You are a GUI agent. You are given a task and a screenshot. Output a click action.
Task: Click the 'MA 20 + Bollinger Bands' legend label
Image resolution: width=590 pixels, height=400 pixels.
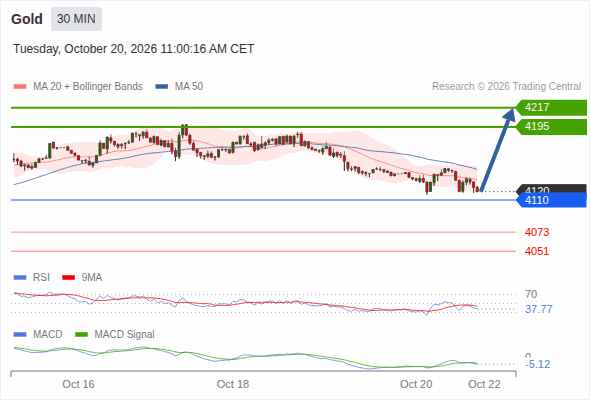[88, 87]
